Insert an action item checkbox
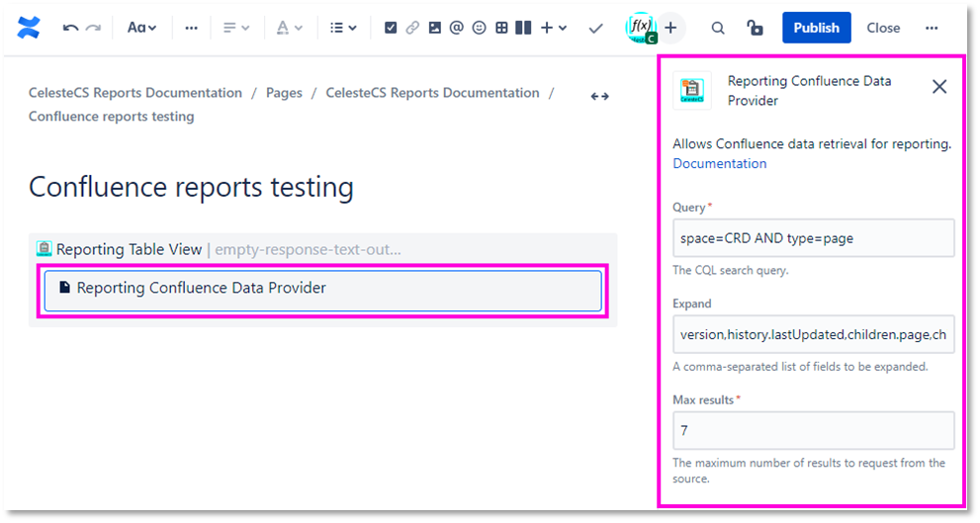This screenshot has height=523, width=980. (391, 28)
